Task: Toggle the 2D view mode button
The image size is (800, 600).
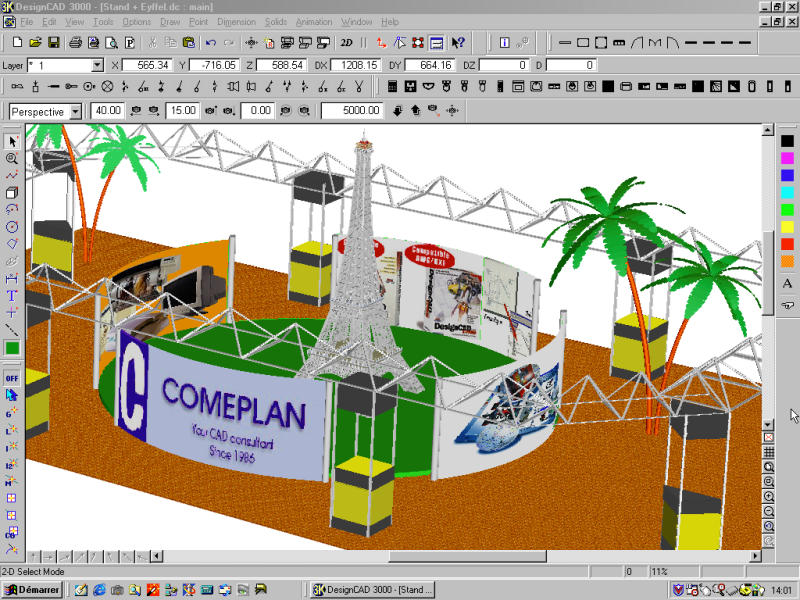Action: coord(346,43)
